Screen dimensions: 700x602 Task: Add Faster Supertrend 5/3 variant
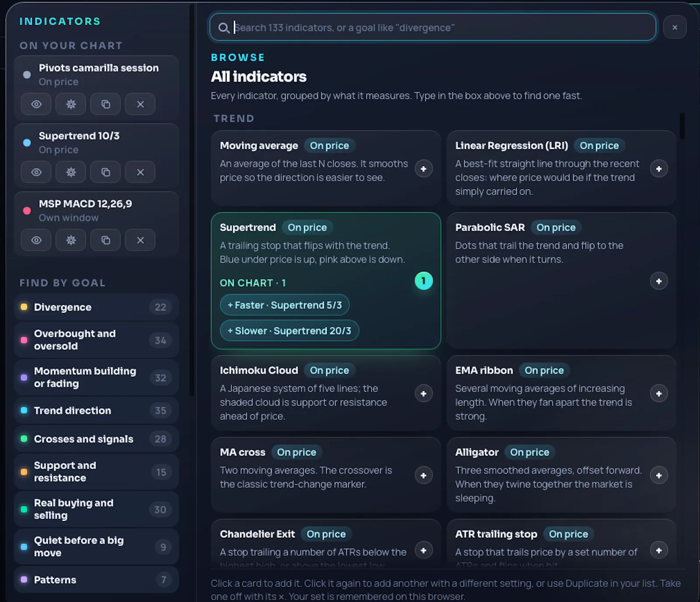coord(284,305)
